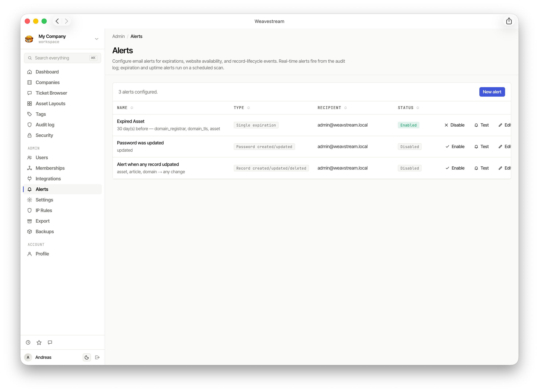
Task: Select the Alerts item in the sidebar
Action: [x=62, y=189]
